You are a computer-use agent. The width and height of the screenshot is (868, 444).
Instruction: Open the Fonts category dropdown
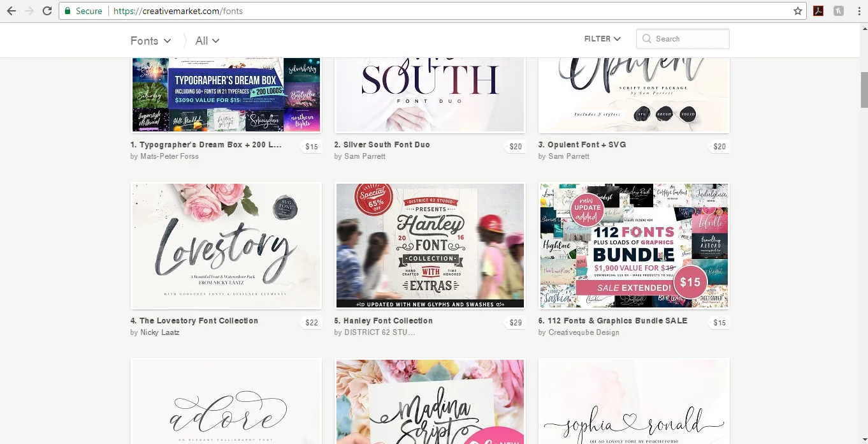150,40
